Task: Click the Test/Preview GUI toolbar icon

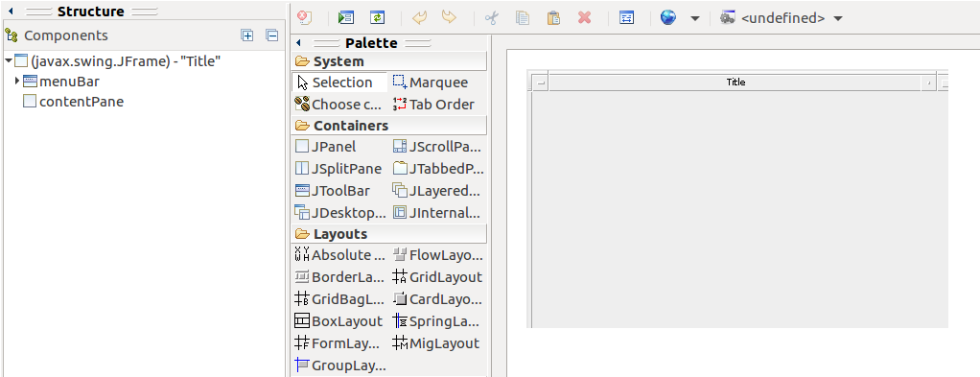Action: 345,17
